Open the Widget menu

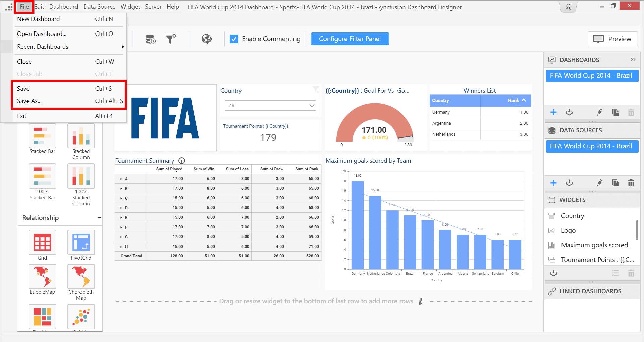coord(130,7)
